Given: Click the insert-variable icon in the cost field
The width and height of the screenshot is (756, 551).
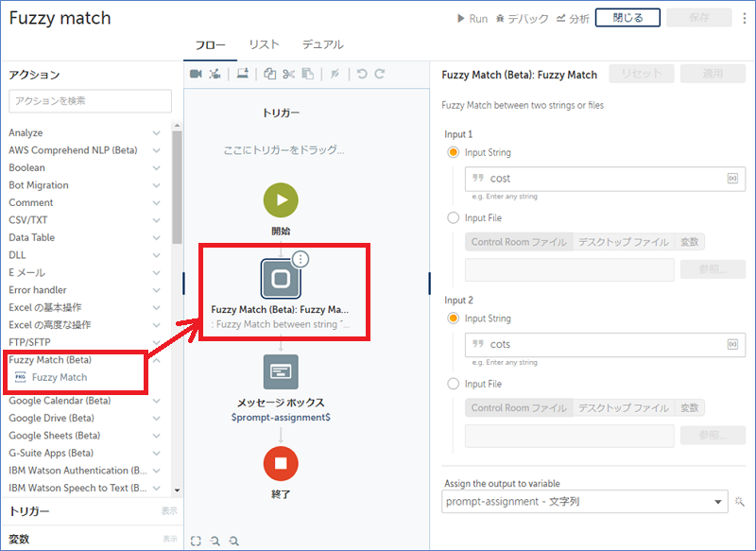Looking at the screenshot, I should click(x=731, y=179).
